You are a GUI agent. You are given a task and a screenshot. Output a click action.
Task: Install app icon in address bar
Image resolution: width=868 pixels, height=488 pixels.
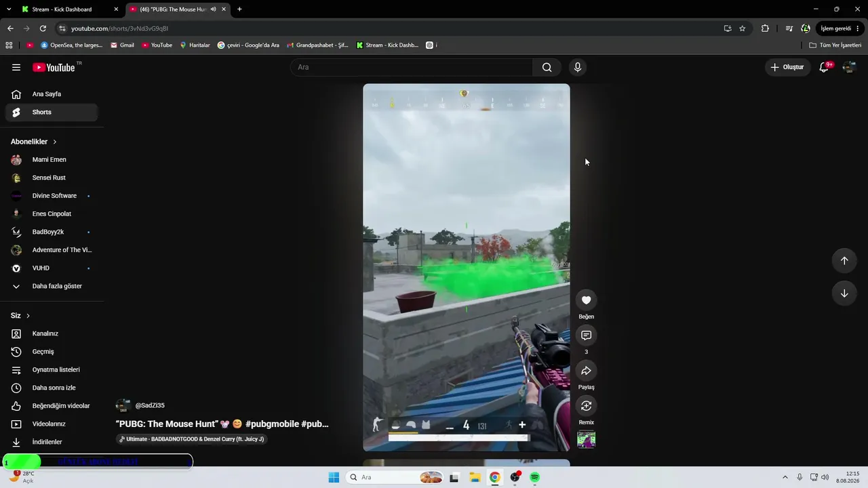pyautogui.click(x=728, y=28)
